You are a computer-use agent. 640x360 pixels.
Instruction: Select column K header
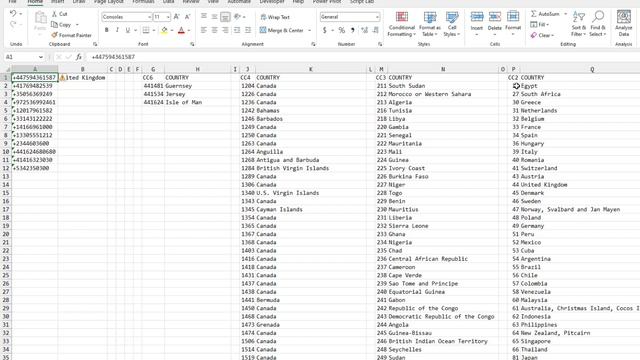click(311, 69)
